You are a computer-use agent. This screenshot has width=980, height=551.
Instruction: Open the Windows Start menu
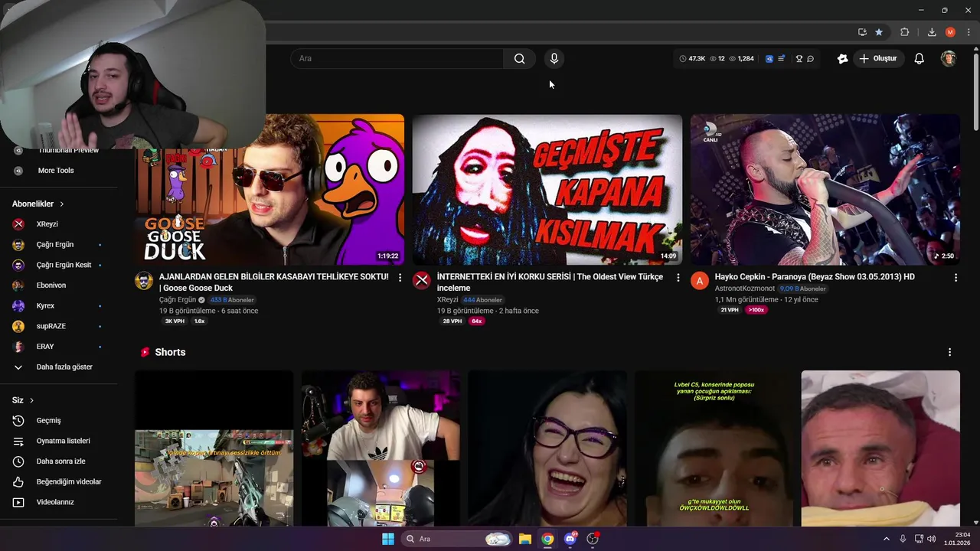point(388,539)
